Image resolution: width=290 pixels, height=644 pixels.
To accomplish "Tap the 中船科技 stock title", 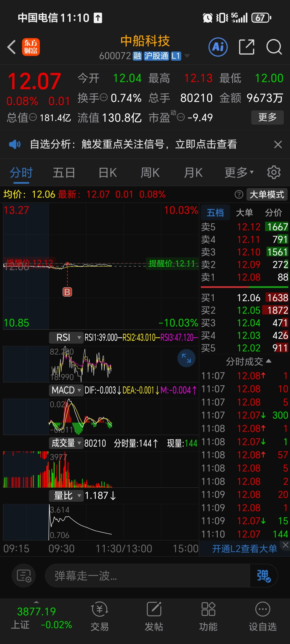I will pos(145,41).
